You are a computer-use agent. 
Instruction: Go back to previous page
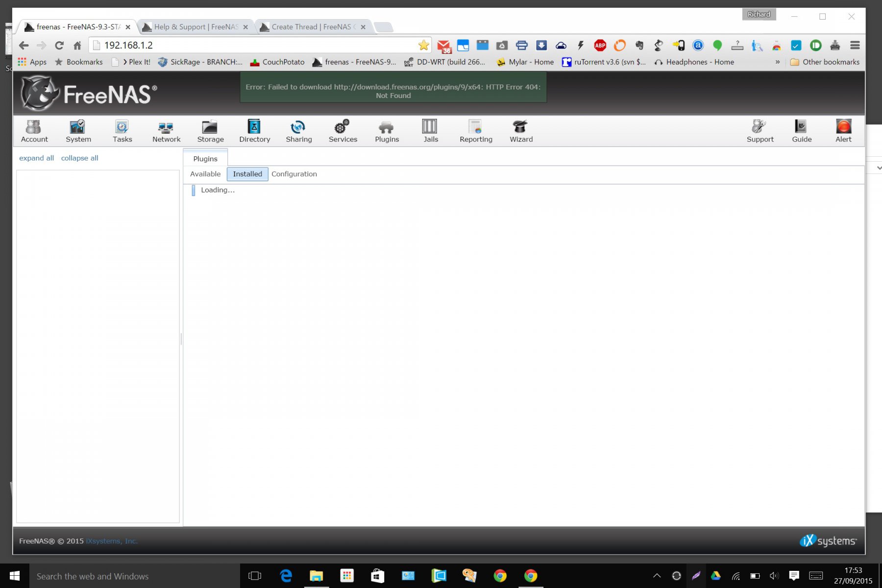click(24, 46)
